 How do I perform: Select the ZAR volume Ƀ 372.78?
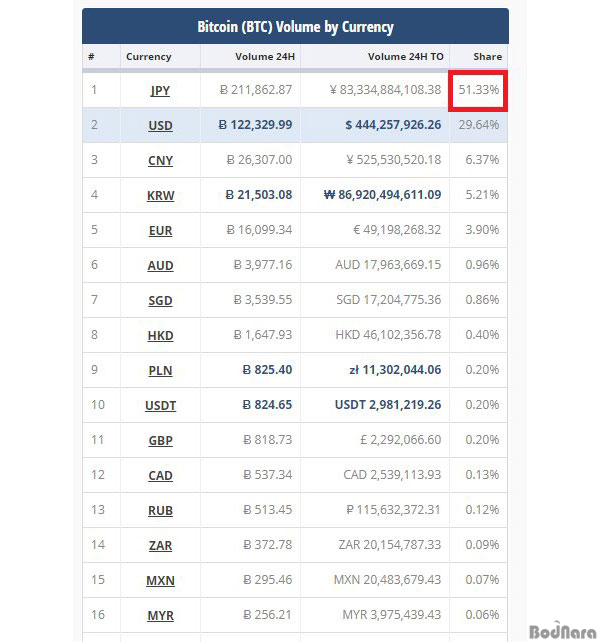pyautogui.click(x=267, y=545)
